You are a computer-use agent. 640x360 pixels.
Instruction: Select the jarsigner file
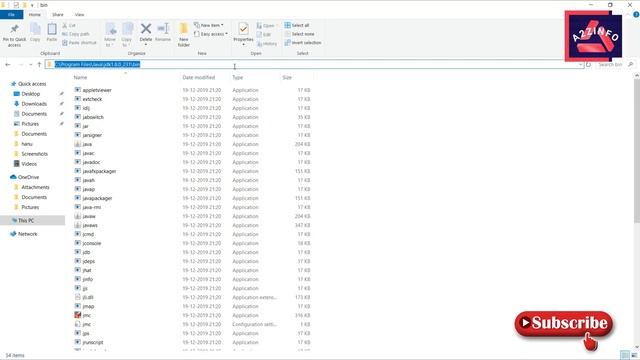92,135
